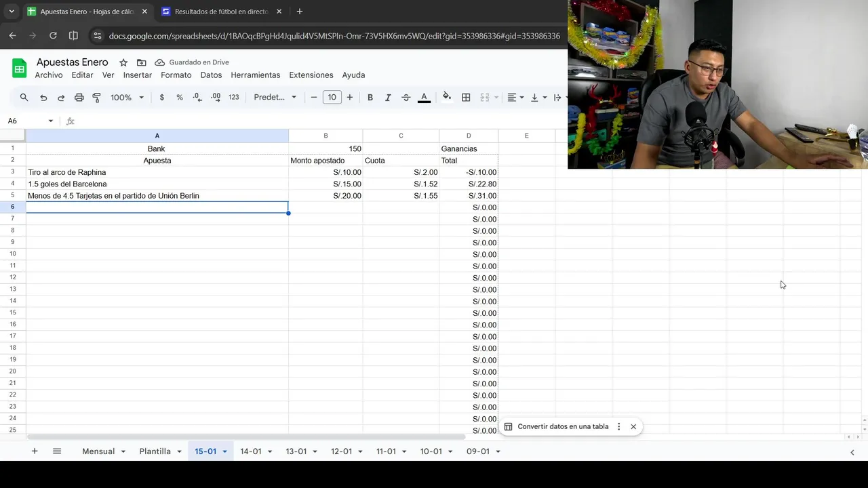This screenshot has width=868, height=488.
Task: Open the all sheets list icon
Action: (x=57, y=451)
